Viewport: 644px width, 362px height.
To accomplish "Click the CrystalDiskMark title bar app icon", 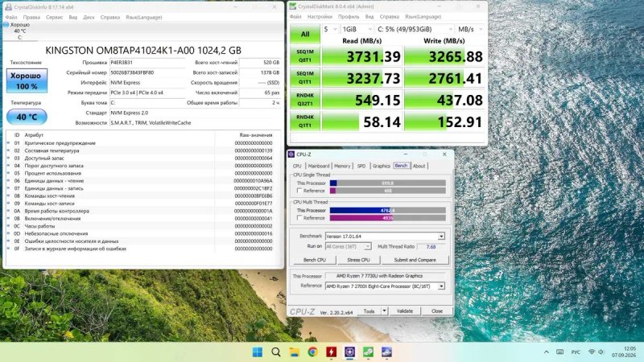I will (292, 6).
